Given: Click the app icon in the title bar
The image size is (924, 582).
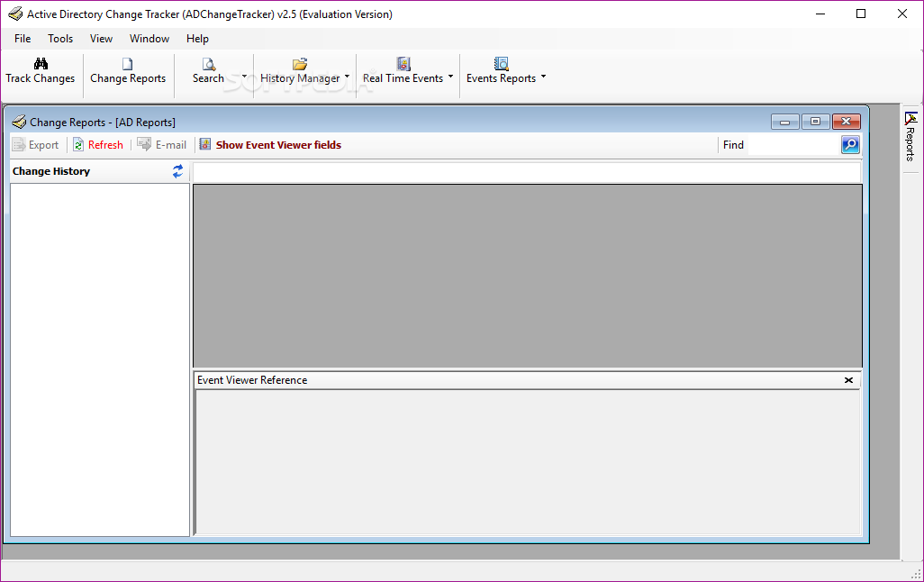Looking at the screenshot, I should (16, 14).
